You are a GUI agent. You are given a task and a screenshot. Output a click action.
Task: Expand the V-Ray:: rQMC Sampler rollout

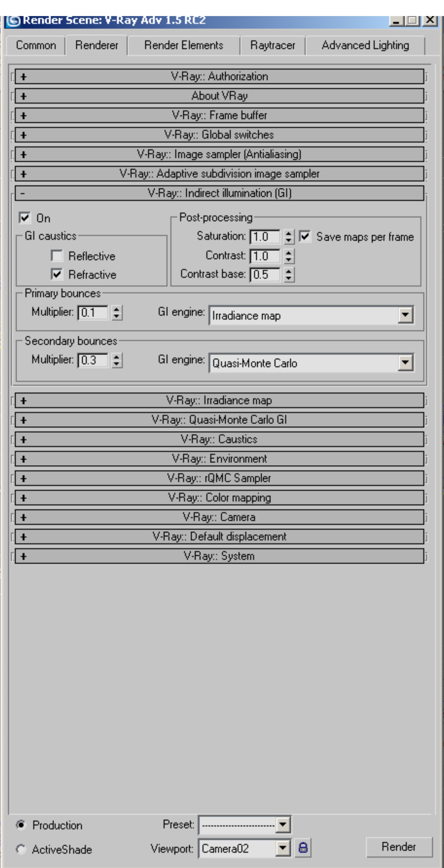click(219, 478)
